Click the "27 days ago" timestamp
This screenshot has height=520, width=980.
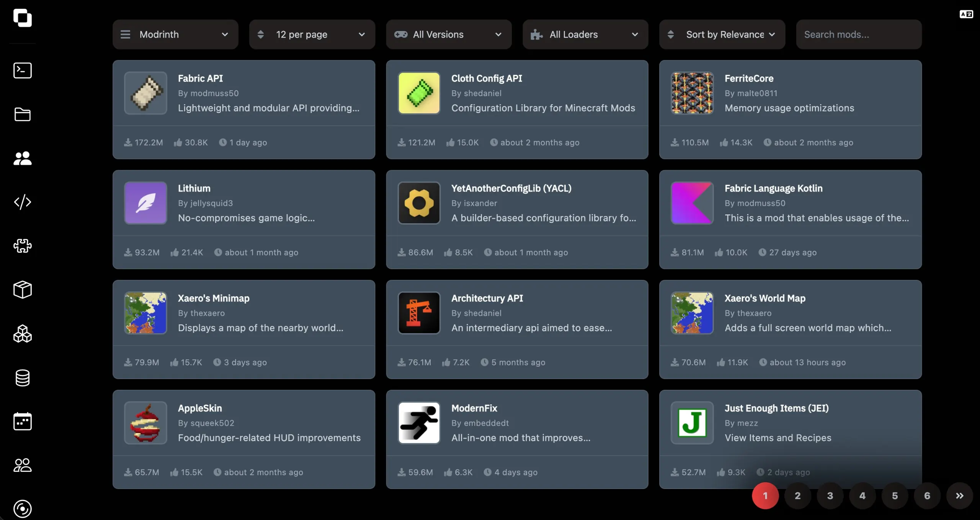(793, 252)
